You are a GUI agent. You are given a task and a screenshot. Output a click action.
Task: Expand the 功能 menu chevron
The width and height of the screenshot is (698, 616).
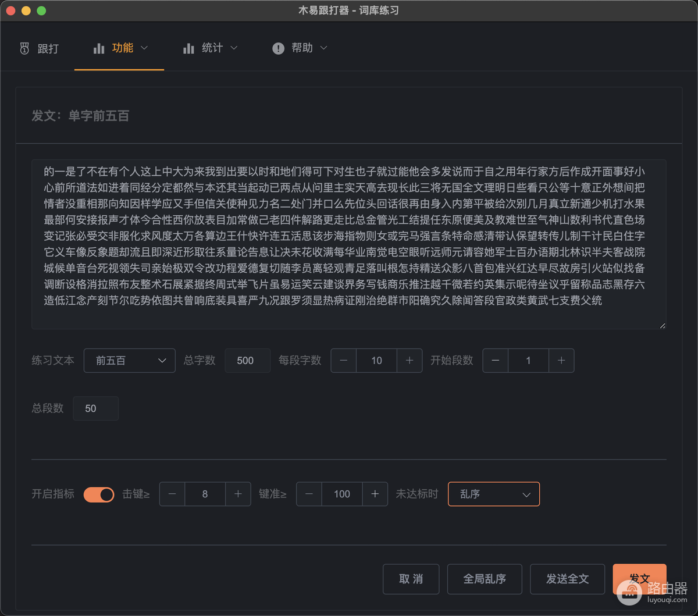[144, 48]
